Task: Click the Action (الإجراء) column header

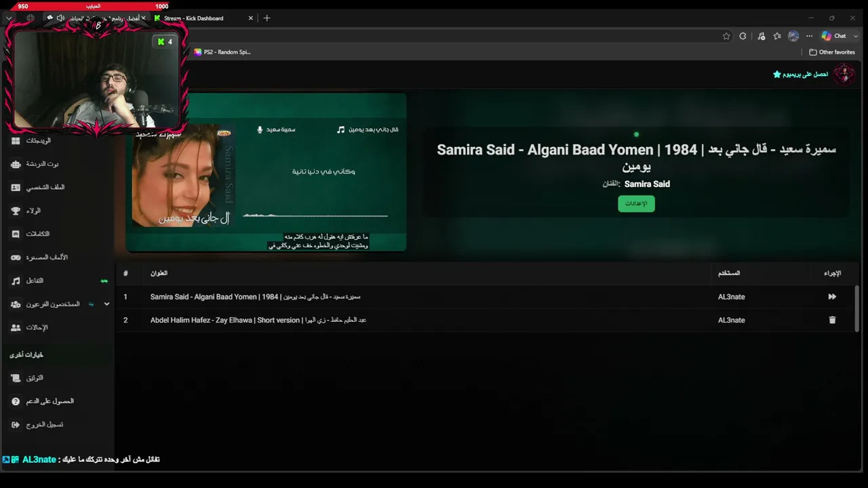Action: click(x=832, y=273)
